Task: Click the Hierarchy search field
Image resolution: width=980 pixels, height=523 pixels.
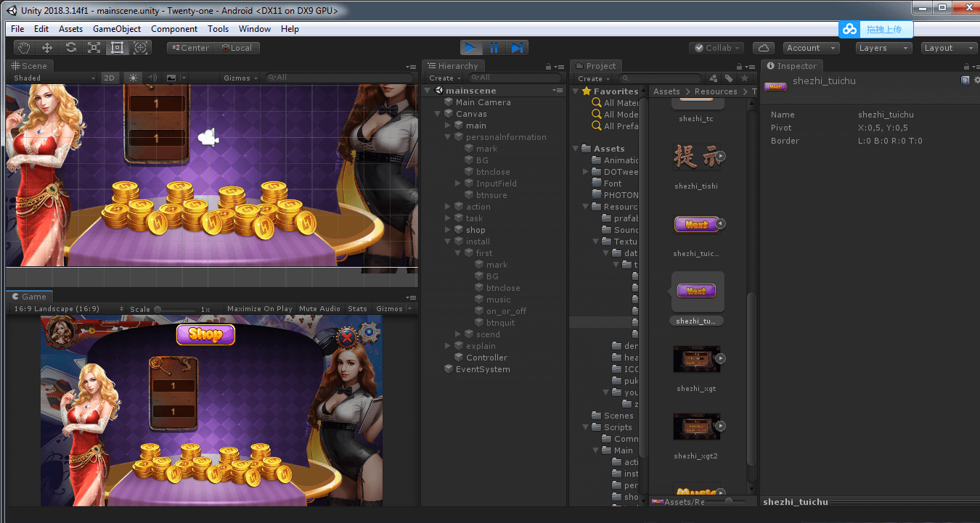Action: pyautogui.click(x=514, y=78)
